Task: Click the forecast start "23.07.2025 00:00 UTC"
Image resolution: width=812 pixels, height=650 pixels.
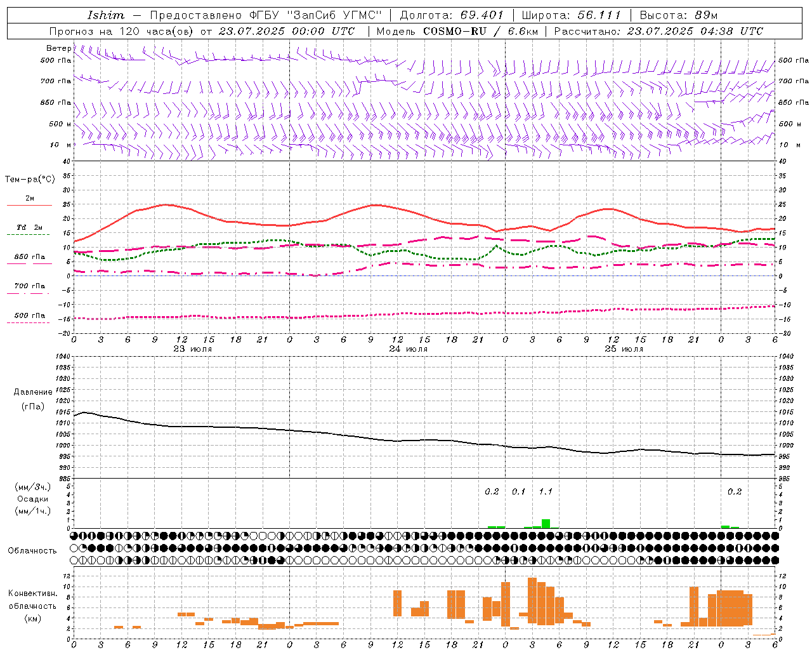Action: pos(287,31)
